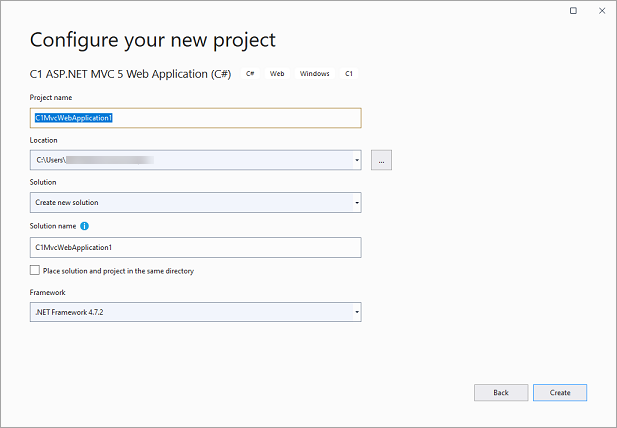
Task: Click into the Solution name field
Action: coord(196,247)
